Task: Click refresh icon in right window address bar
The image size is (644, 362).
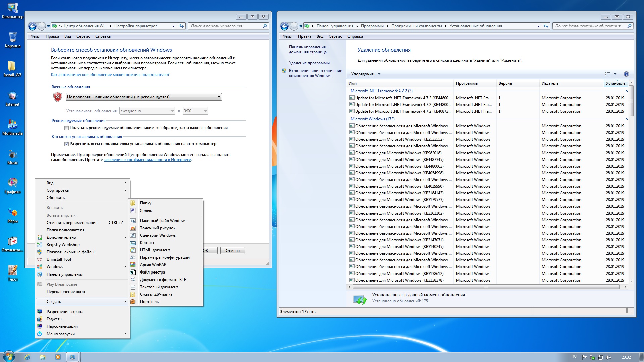Action: (546, 26)
